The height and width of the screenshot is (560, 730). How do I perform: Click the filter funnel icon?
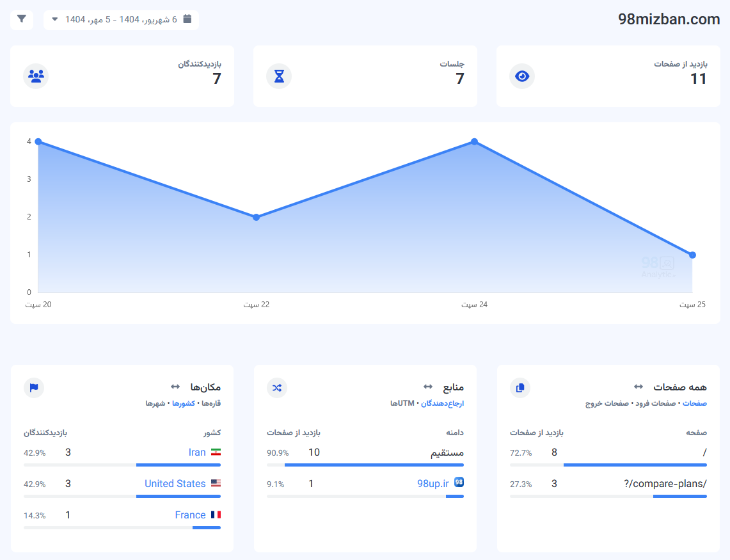tap(22, 19)
